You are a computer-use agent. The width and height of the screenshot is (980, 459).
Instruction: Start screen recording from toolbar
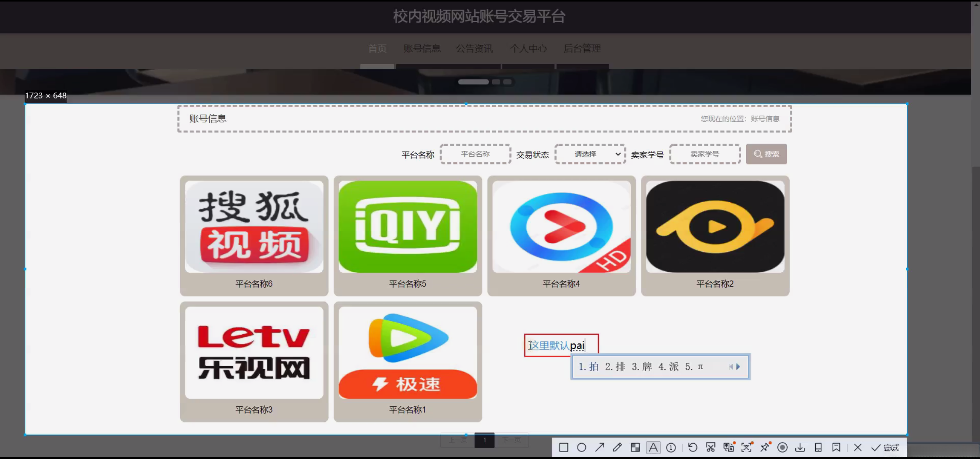tap(782, 447)
